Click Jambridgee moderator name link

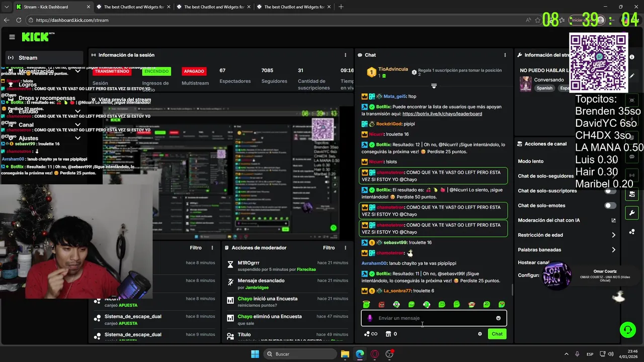click(258, 288)
